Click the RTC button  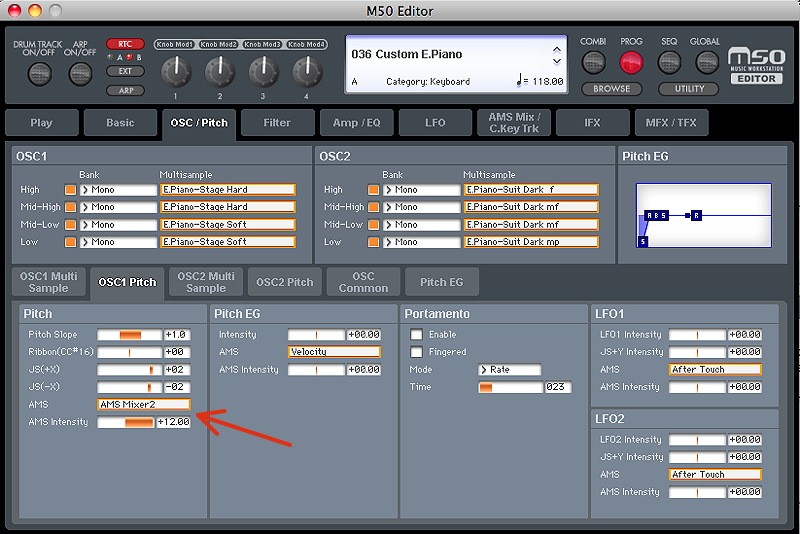click(125, 44)
